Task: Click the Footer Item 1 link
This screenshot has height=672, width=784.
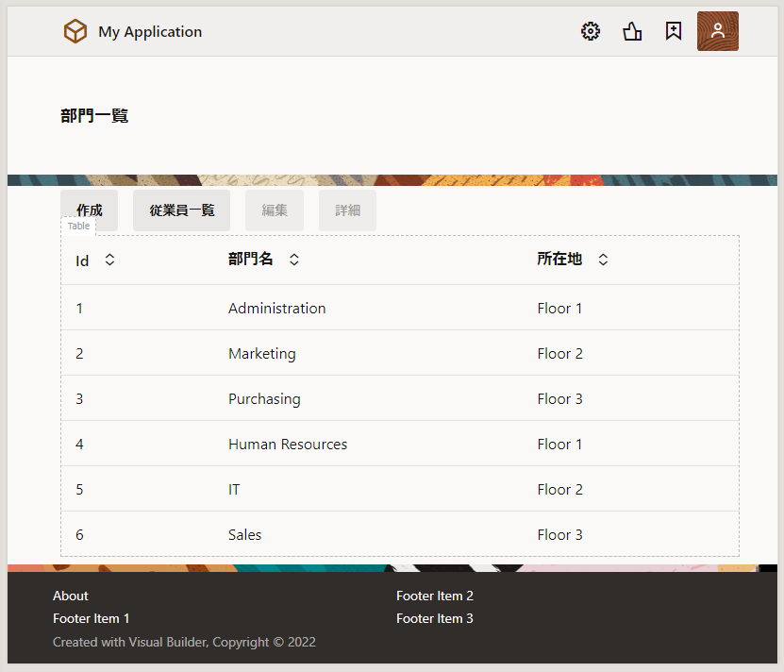Action: click(x=91, y=618)
